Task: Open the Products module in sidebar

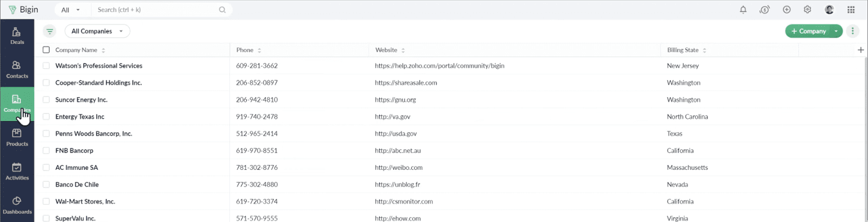Action: coord(17,138)
